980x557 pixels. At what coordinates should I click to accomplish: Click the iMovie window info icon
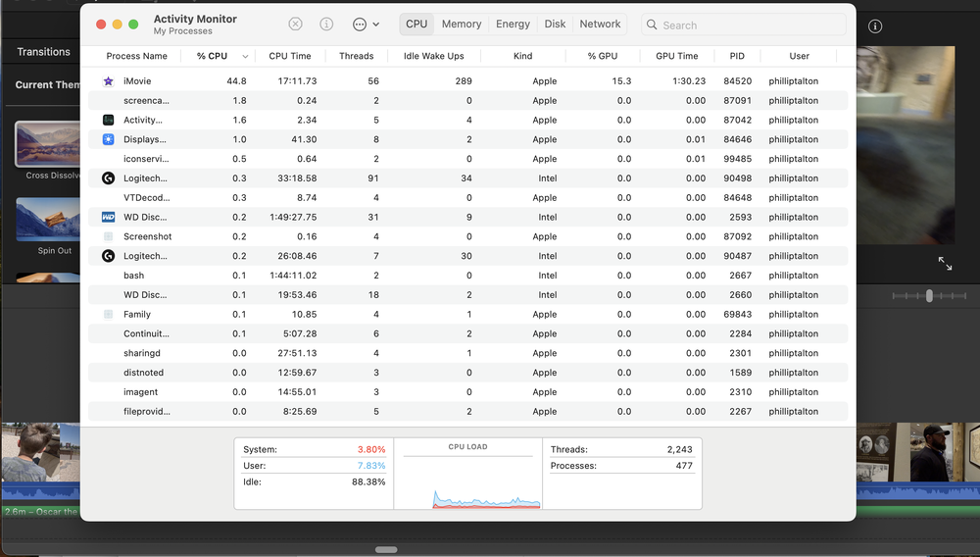875,26
